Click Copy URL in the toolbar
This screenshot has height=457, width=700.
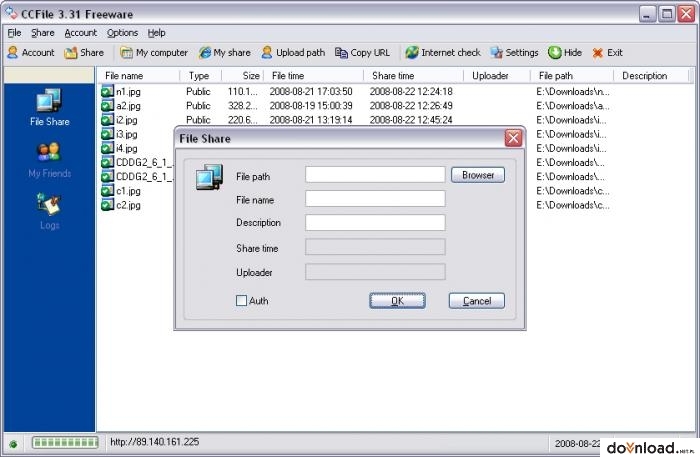(x=362, y=53)
